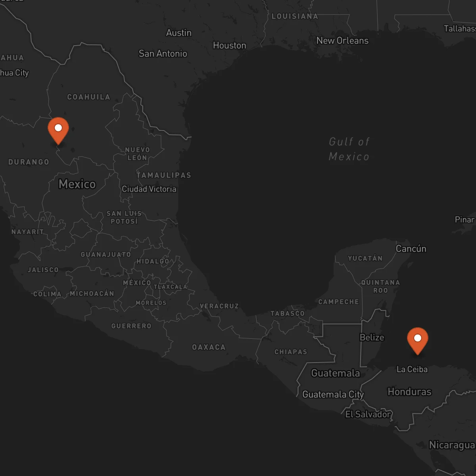Viewport: 476px width, 476px height.
Task: Click the Honduras country label
Action: point(409,392)
